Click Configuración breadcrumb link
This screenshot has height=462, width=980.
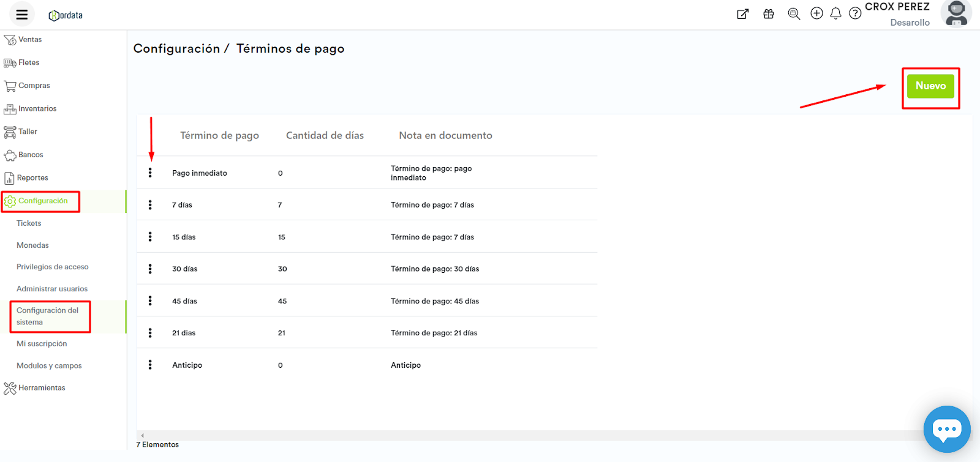tap(176, 49)
